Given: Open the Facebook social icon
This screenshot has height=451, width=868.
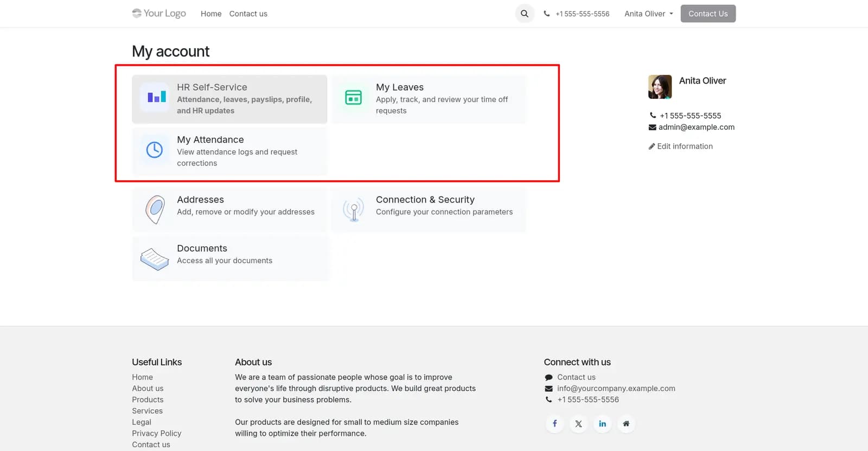Looking at the screenshot, I should (554, 424).
